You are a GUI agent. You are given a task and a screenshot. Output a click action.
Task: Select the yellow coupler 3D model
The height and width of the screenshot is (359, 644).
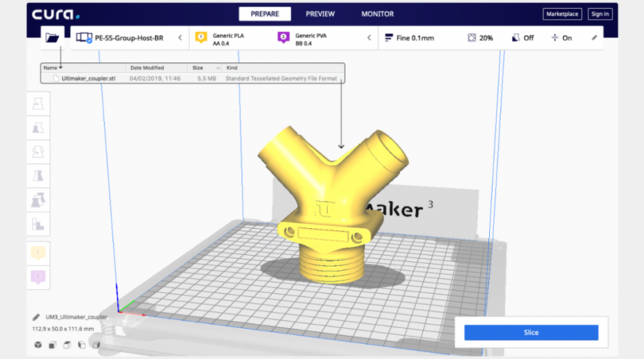point(332,205)
